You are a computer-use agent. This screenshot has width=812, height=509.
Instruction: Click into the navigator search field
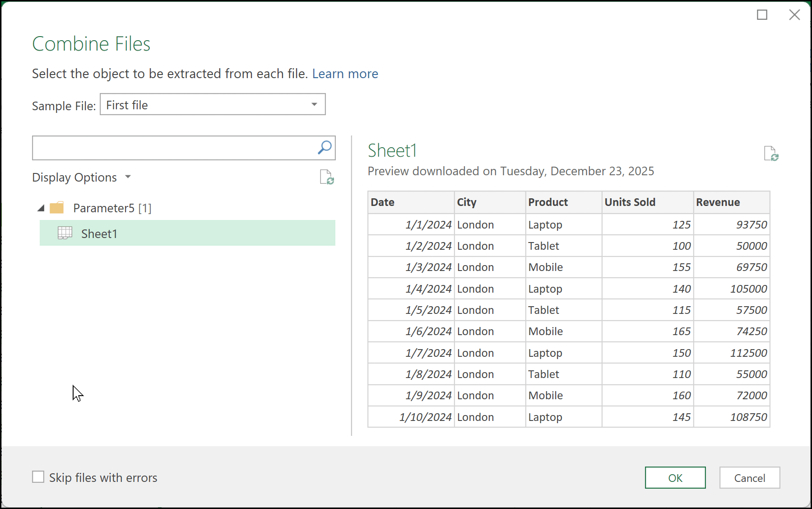[174, 148]
